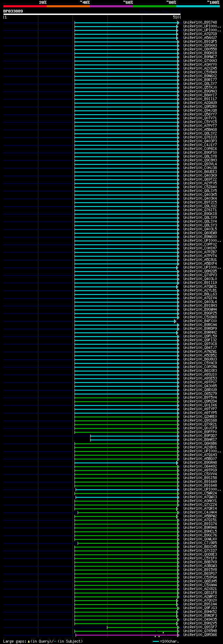Select hit label UniRef100_A5AXU7
The height and width of the screenshot is (644, 223).
point(200,38)
